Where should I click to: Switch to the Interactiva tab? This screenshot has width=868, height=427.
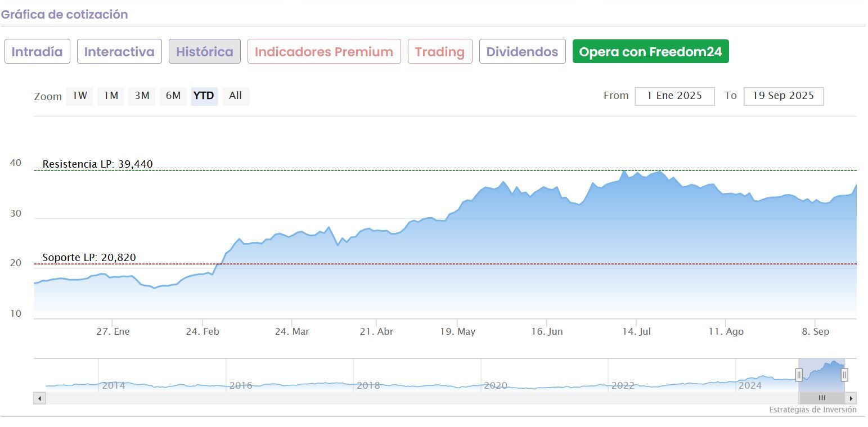coord(119,52)
